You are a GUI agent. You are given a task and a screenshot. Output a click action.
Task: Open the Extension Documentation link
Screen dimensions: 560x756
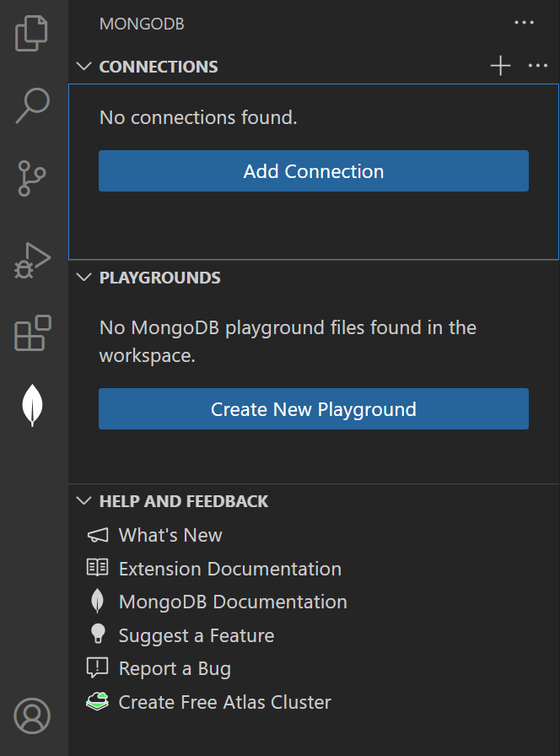229,569
